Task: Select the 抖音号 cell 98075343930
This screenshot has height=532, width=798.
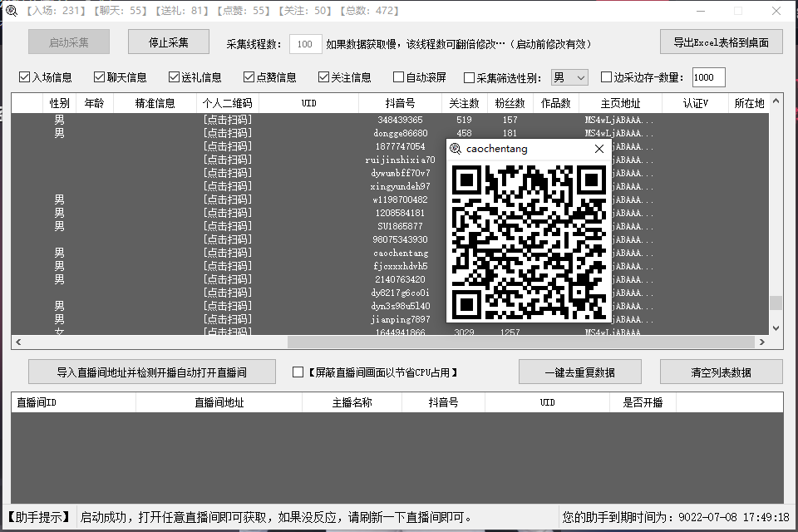Action: (x=400, y=239)
